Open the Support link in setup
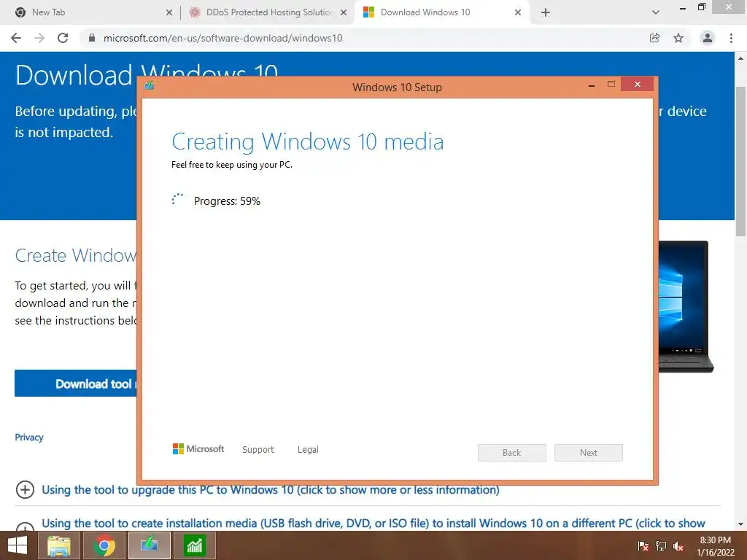This screenshot has width=747, height=560. coord(258,449)
